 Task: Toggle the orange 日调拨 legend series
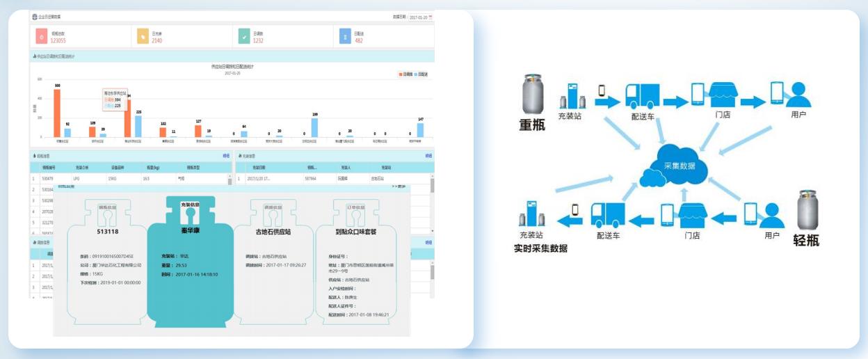(405, 74)
